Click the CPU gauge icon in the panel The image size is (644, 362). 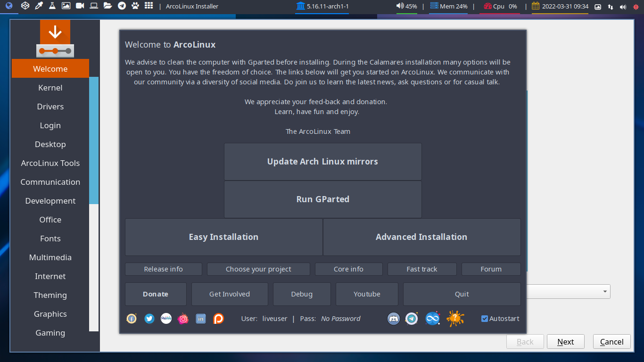[x=488, y=6]
